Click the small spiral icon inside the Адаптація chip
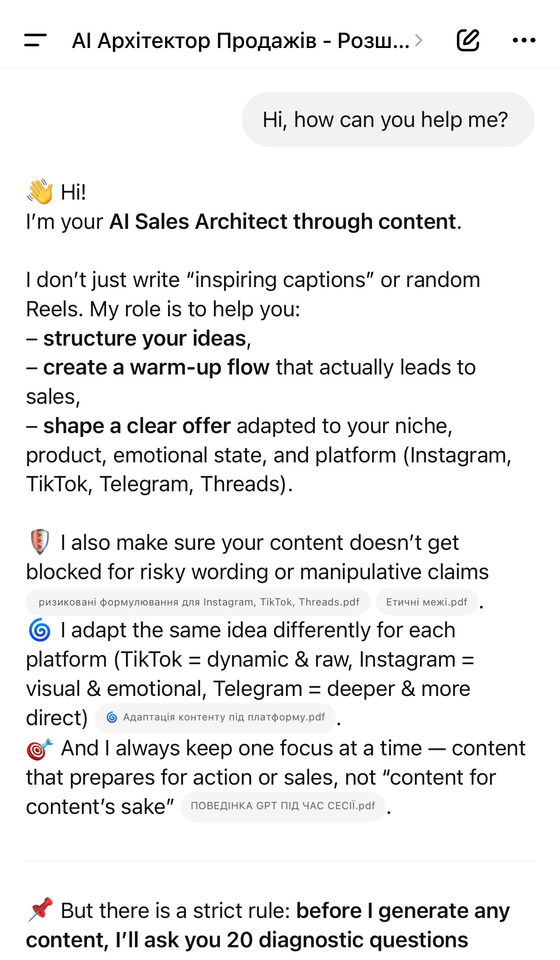 [x=112, y=717]
